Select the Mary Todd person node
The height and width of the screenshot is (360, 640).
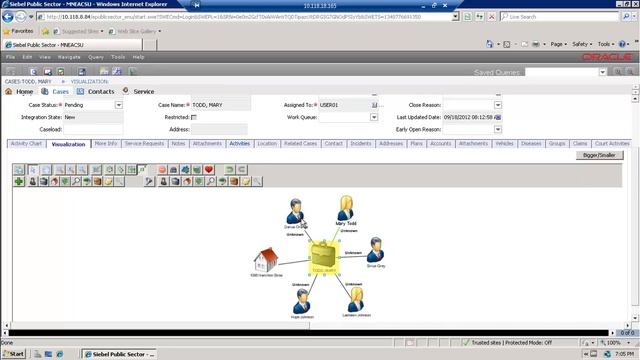[346, 209]
